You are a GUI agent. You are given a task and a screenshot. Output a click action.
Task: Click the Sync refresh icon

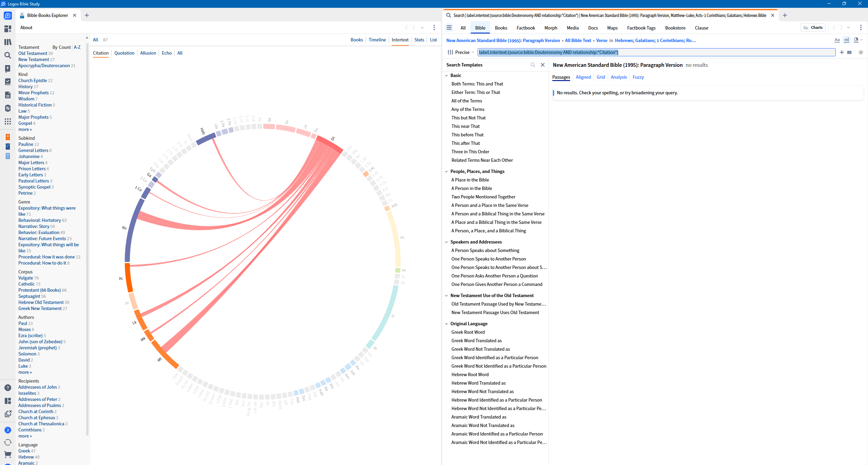(x=7, y=442)
